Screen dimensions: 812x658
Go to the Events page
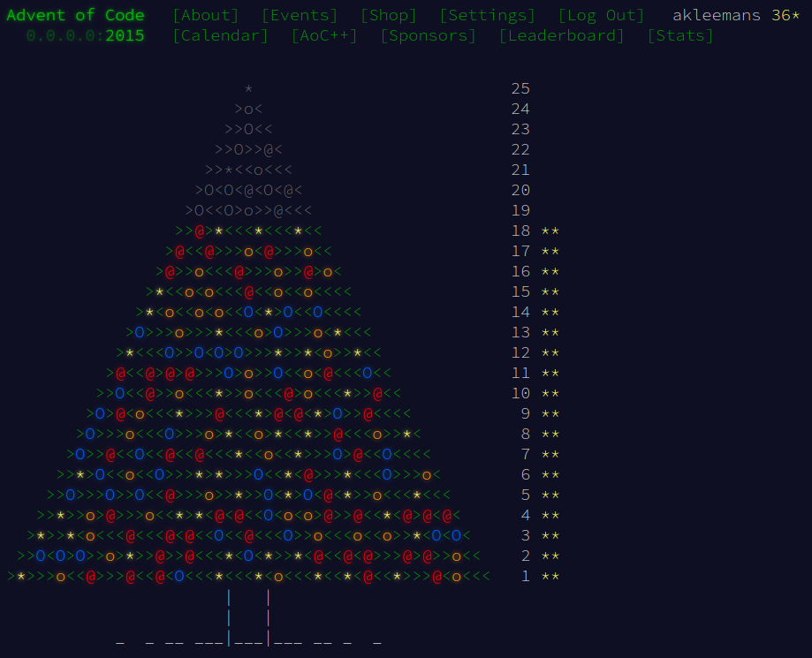(x=300, y=16)
